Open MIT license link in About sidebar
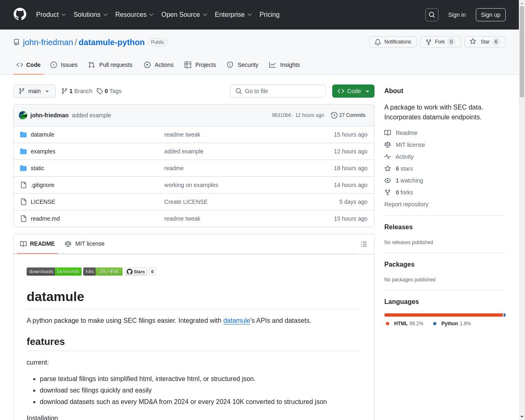Image resolution: width=525 pixels, height=420 pixels. click(x=404, y=145)
